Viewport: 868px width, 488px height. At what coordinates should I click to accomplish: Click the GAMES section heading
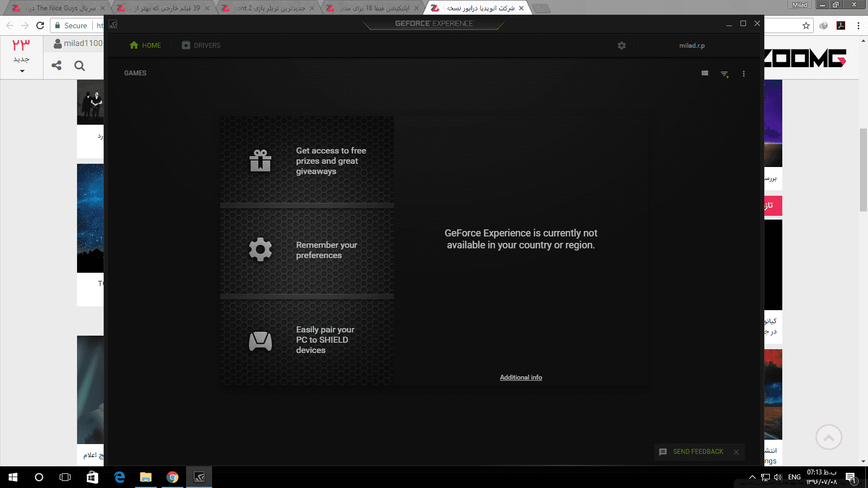(135, 73)
